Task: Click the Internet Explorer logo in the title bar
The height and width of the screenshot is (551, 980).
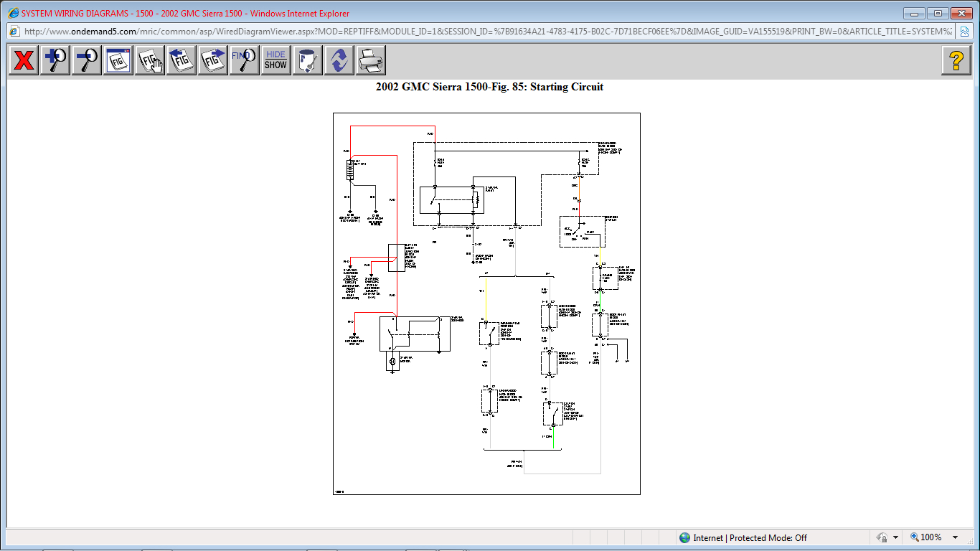Action: point(13,13)
